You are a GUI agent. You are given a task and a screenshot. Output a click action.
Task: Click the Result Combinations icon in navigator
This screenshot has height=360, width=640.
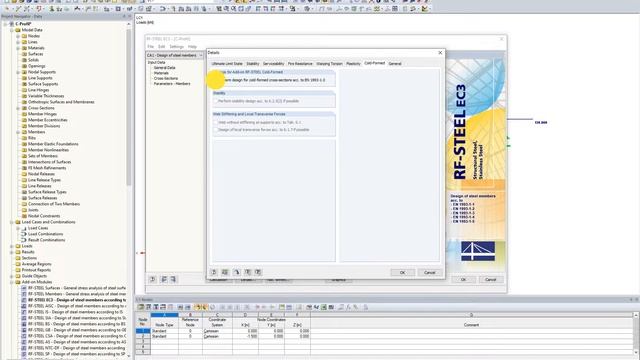(x=24, y=240)
